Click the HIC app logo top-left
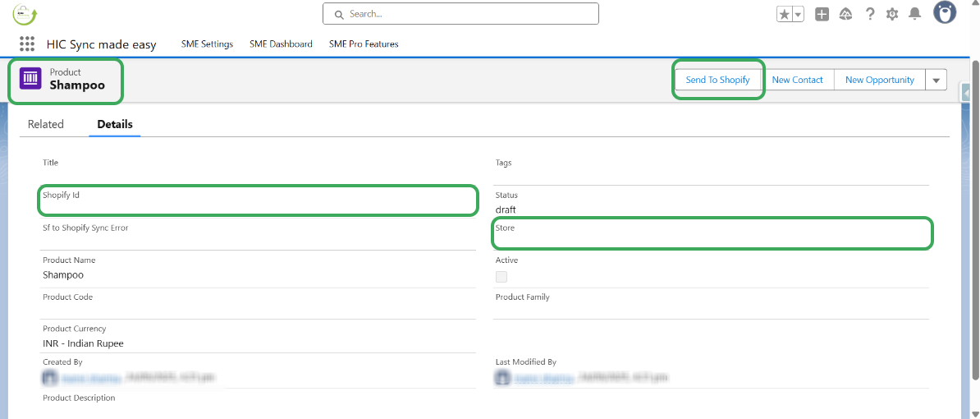 25,14
